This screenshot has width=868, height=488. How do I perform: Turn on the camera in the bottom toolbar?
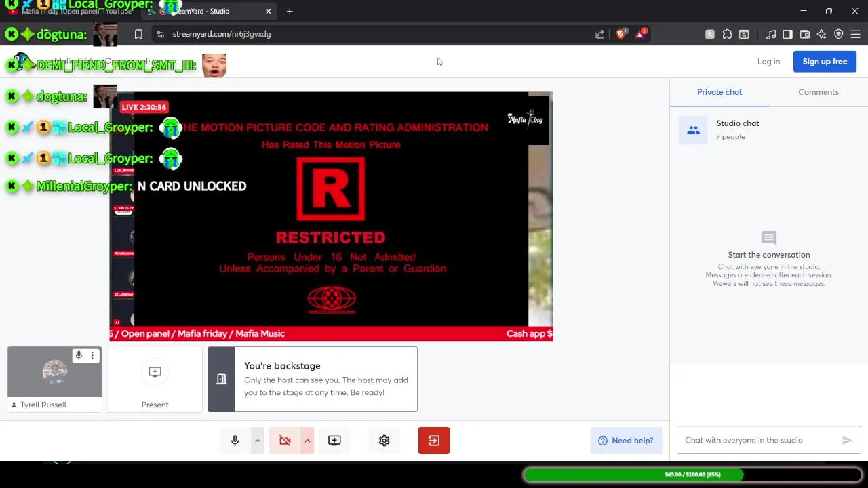point(285,441)
